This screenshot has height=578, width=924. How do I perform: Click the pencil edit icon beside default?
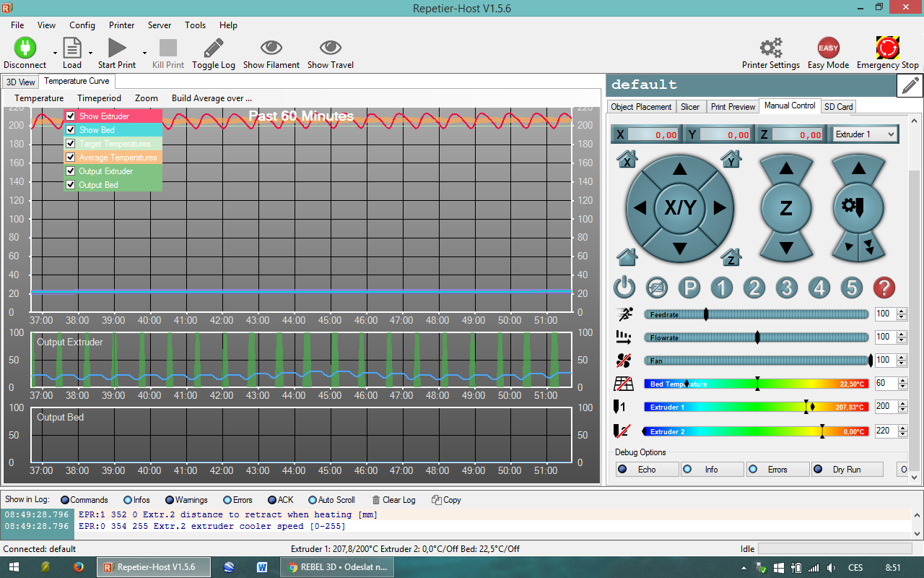click(910, 85)
